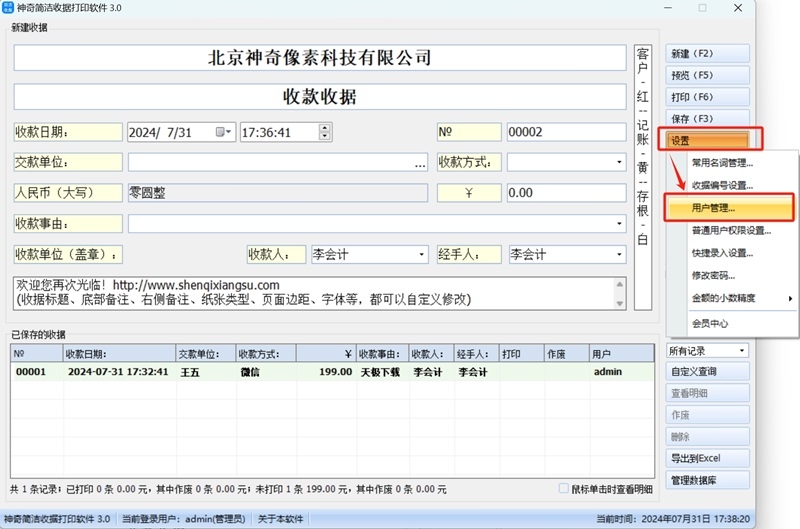Screen dimensions: 800x529
Task: Click the 新建 (F2) button
Action: coord(707,54)
